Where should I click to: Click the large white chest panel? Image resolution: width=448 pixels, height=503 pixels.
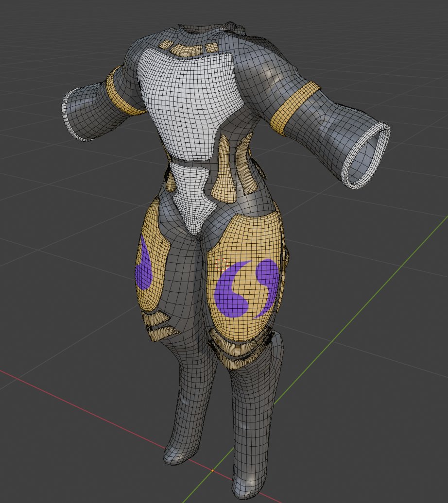[x=187, y=97]
